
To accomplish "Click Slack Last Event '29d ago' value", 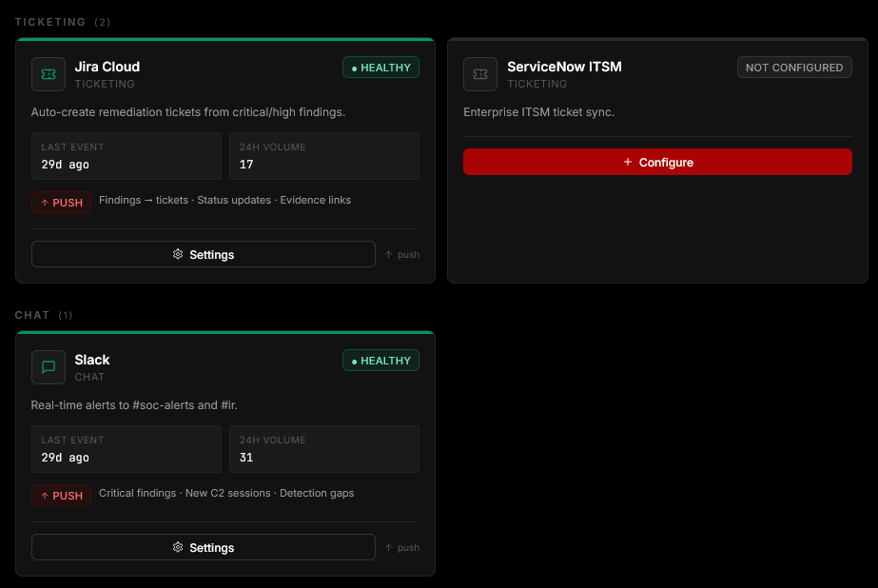I will click(x=65, y=457).
